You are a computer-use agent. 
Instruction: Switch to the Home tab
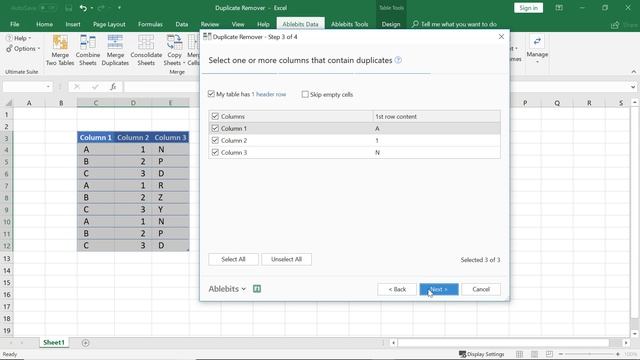click(x=44, y=24)
